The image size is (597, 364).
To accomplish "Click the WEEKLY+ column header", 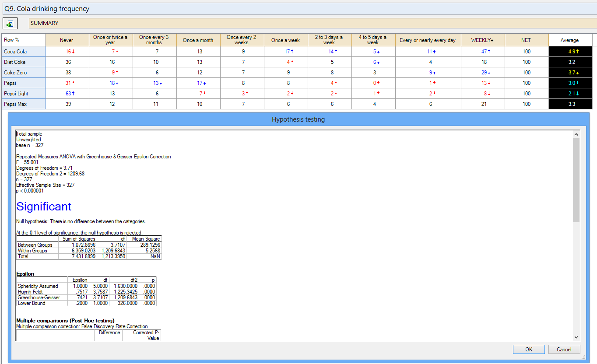I will 482,40.
